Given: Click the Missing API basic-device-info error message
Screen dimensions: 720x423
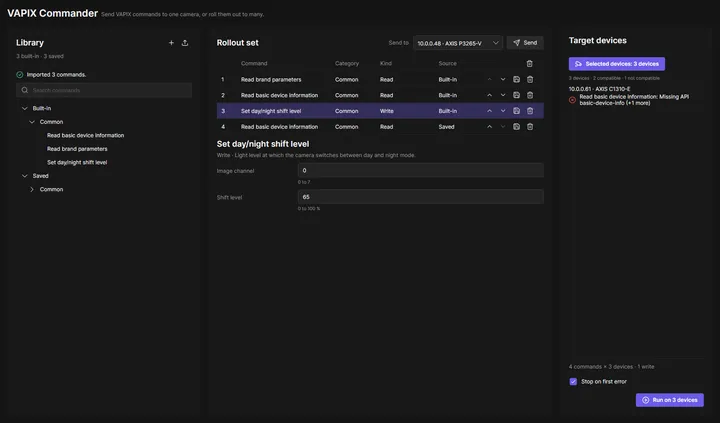Looking at the screenshot, I should coord(634,100).
